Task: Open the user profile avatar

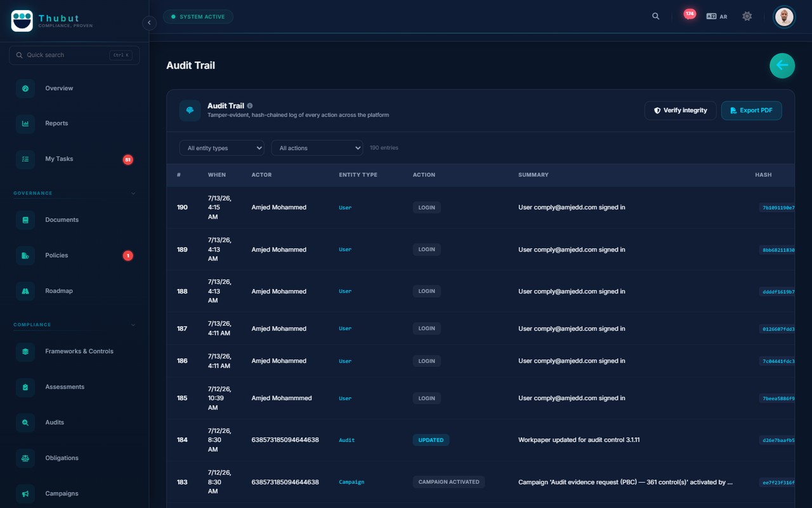Action: click(784, 17)
